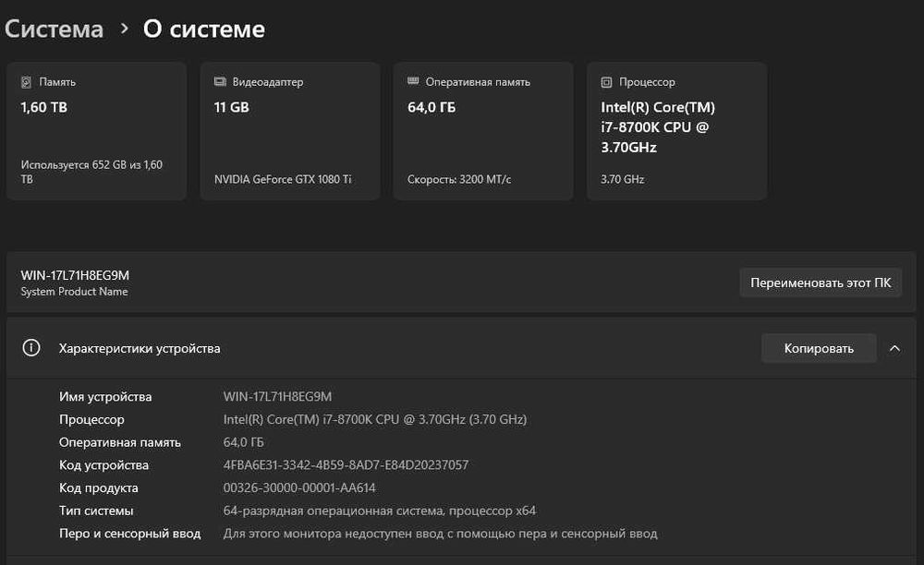This screenshot has width=924, height=565.
Task: Click the Код продукта value 00326-30000-00001-AA614
Action: 299,487
